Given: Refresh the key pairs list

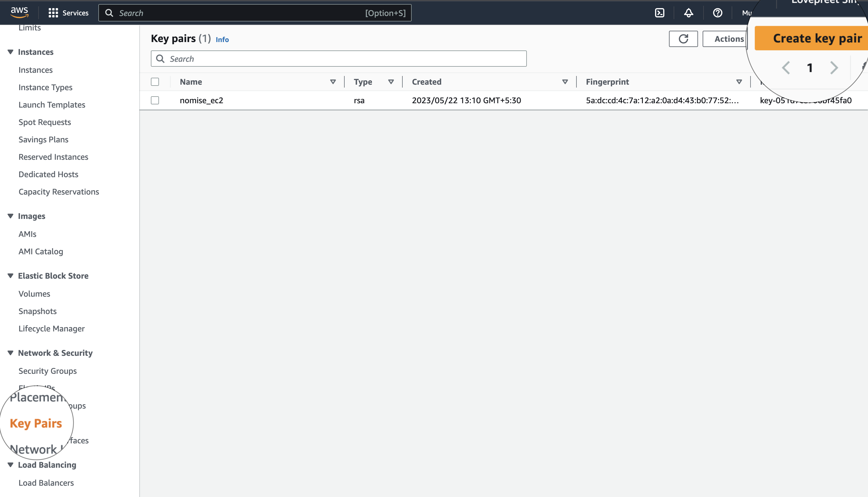Looking at the screenshot, I should click(683, 39).
